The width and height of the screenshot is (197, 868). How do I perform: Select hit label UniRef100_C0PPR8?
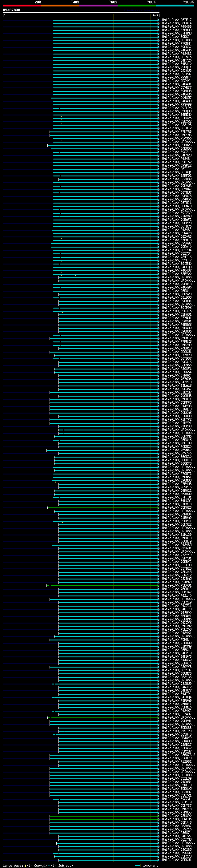click(x=176, y=223)
